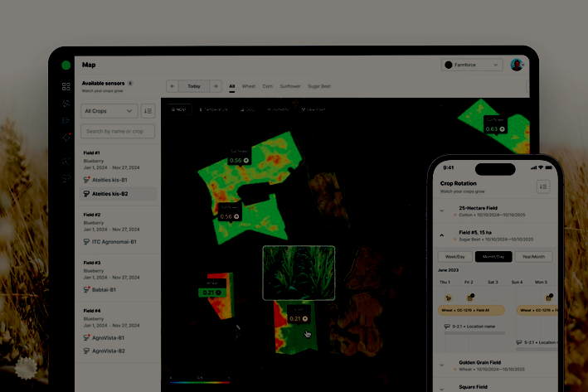588x392 pixels.
Task: Select the Ateities kis-B2 sensor
Action: pyautogui.click(x=109, y=193)
